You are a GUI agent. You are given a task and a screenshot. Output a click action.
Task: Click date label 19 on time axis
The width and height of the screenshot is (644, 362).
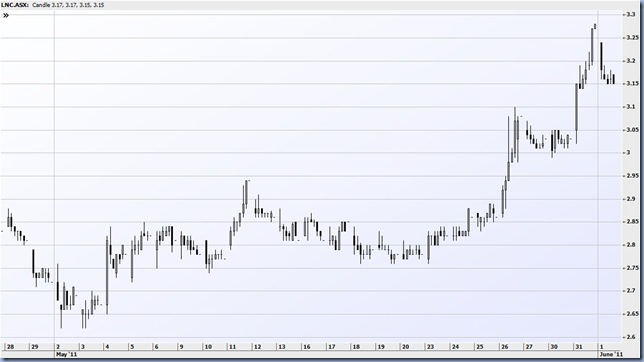[381, 347]
